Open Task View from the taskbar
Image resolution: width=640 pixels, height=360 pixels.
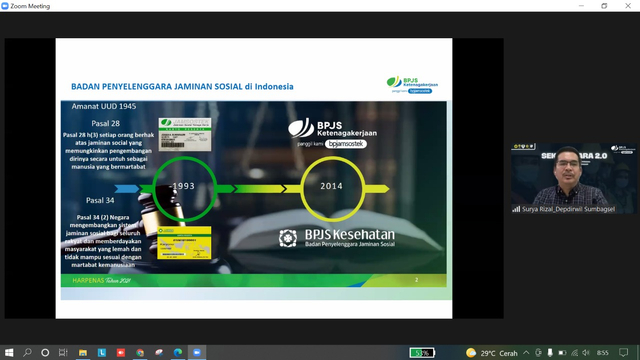(63, 353)
